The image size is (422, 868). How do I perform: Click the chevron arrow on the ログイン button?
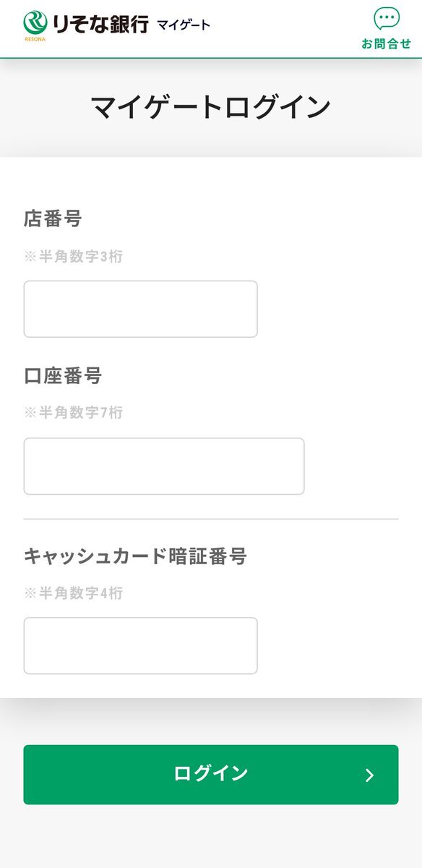tap(369, 775)
